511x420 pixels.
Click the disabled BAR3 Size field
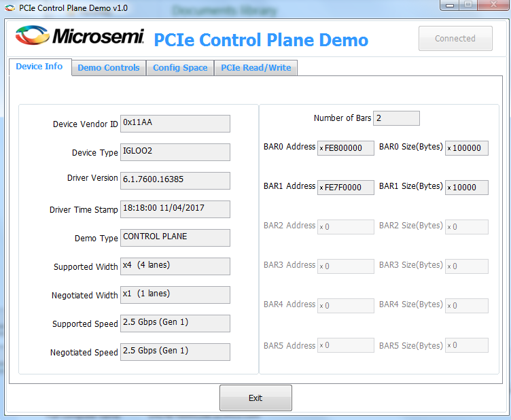pos(467,266)
